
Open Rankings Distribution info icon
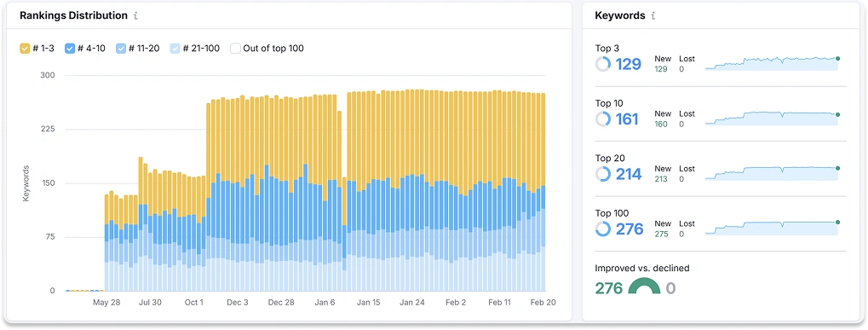tap(135, 16)
